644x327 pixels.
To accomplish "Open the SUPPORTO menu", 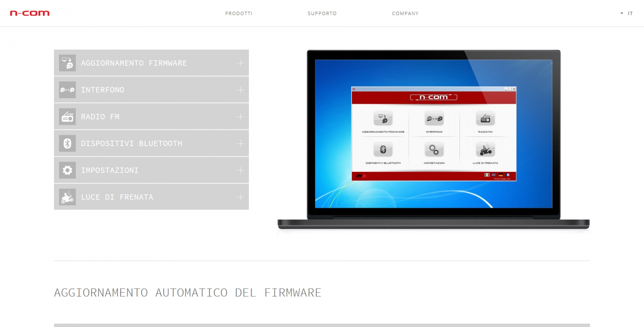I will point(322,13).
